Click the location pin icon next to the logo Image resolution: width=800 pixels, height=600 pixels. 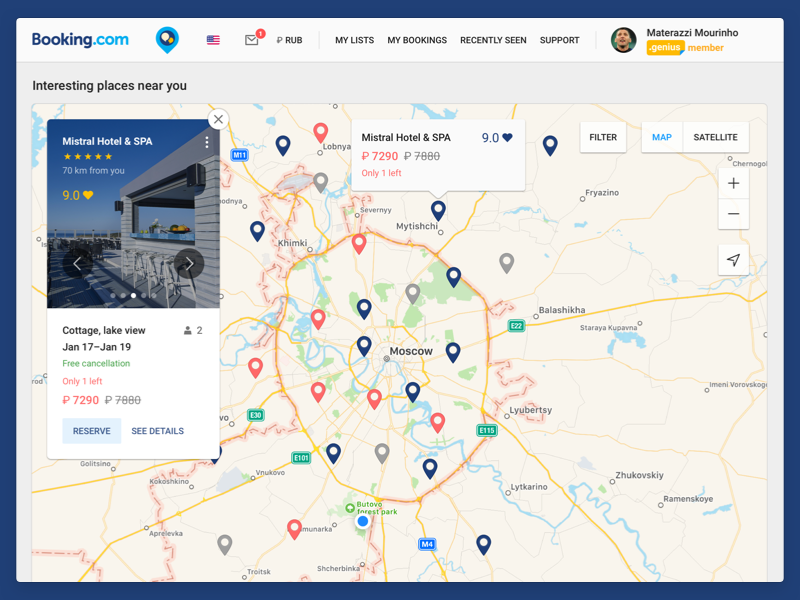pyautogui.click(x=167, y=40)
